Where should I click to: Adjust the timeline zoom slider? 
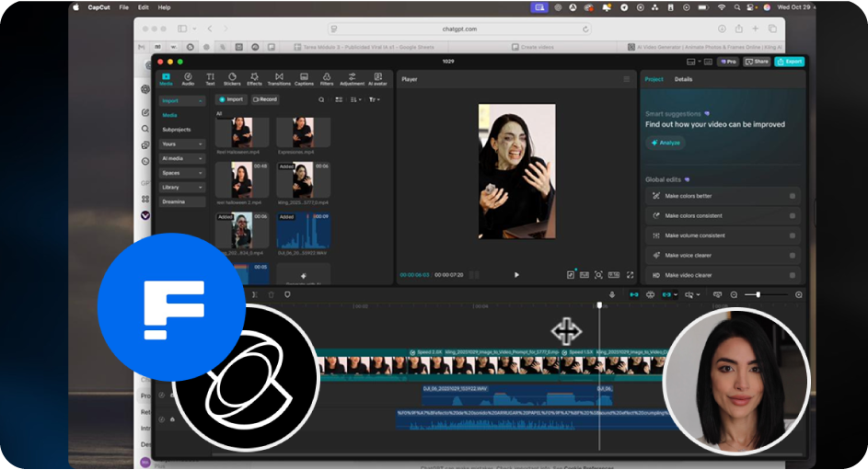pos(758,294)
